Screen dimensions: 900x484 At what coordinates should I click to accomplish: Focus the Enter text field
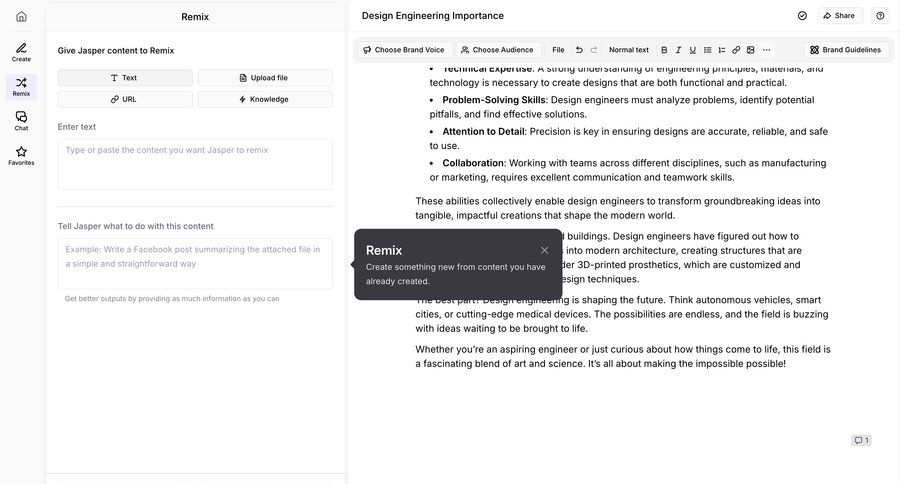pyautogui.click(x=195, y=164)
